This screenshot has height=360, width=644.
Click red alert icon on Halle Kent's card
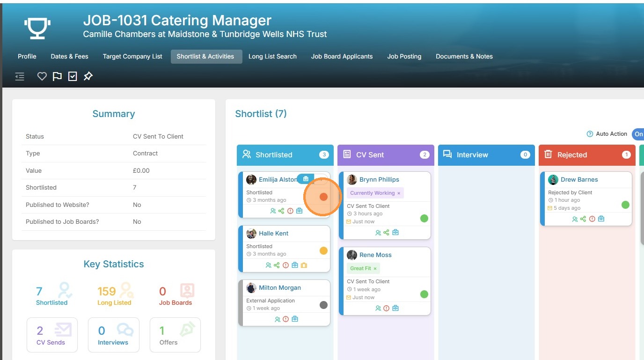coord(285,265)
